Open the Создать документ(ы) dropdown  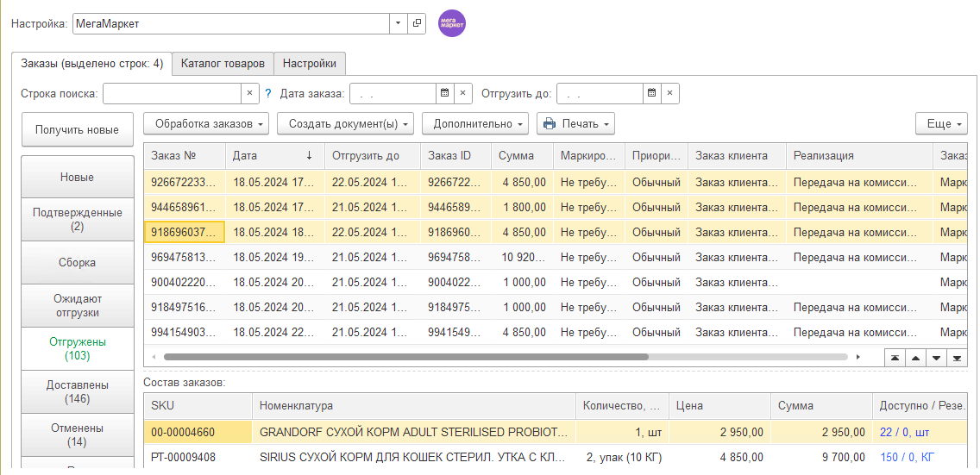click(345, 124)
